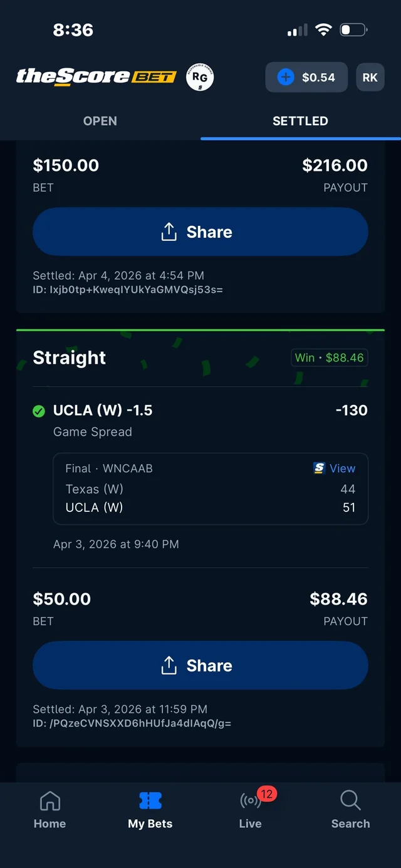Open the RK account profile
The width and height of the screenshot is (401, 868).
pyautogui.click(x=370, y=77)
